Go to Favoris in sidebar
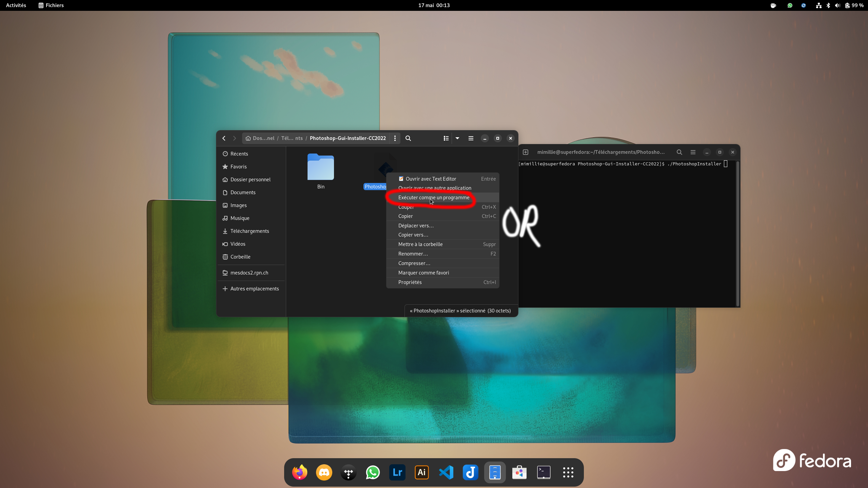Image resolution: width=868 pixels, height=488 pixels. (251, 167)
